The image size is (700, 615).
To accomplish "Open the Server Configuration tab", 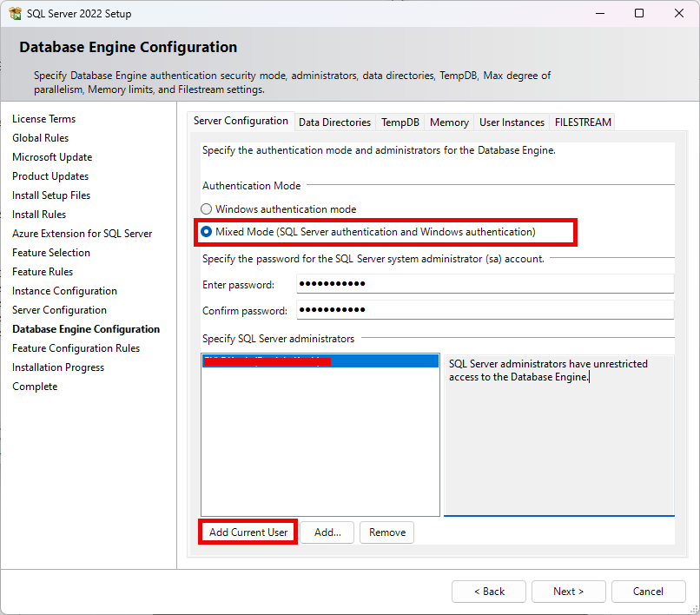I will point(241,121).
